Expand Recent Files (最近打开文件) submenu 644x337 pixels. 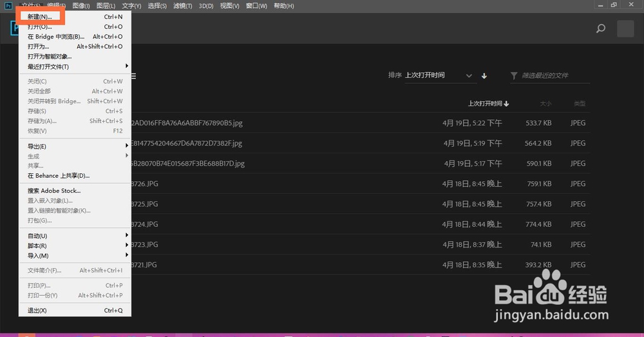[75, 66]
